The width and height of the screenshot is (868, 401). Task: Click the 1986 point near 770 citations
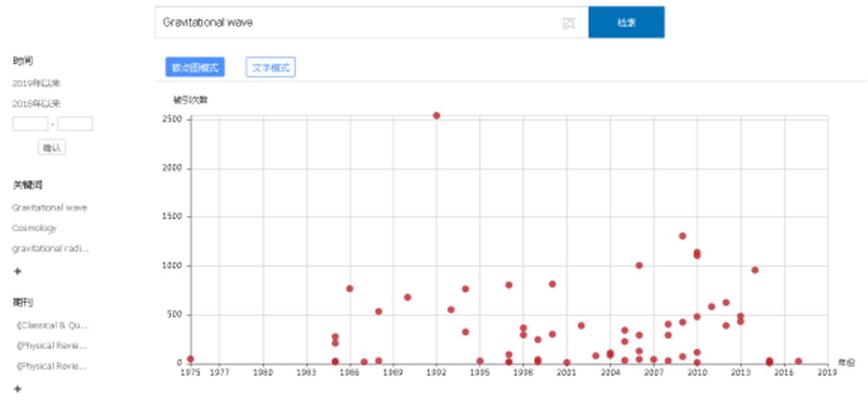pos(349,289)
